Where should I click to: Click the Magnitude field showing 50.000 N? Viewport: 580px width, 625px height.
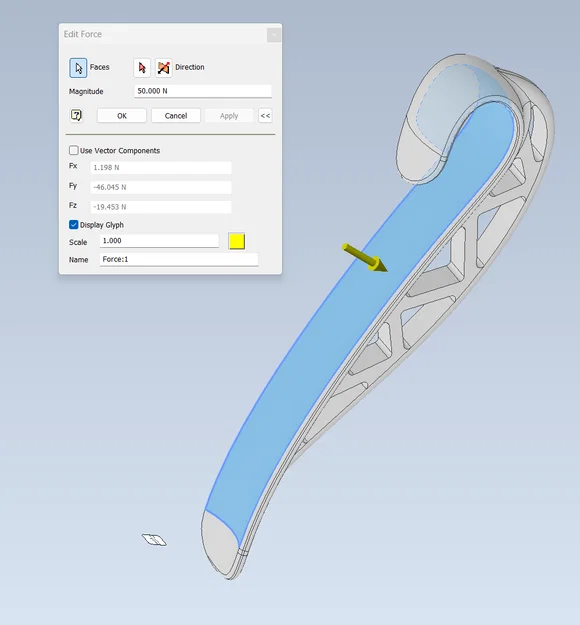[x=203, y=91]
